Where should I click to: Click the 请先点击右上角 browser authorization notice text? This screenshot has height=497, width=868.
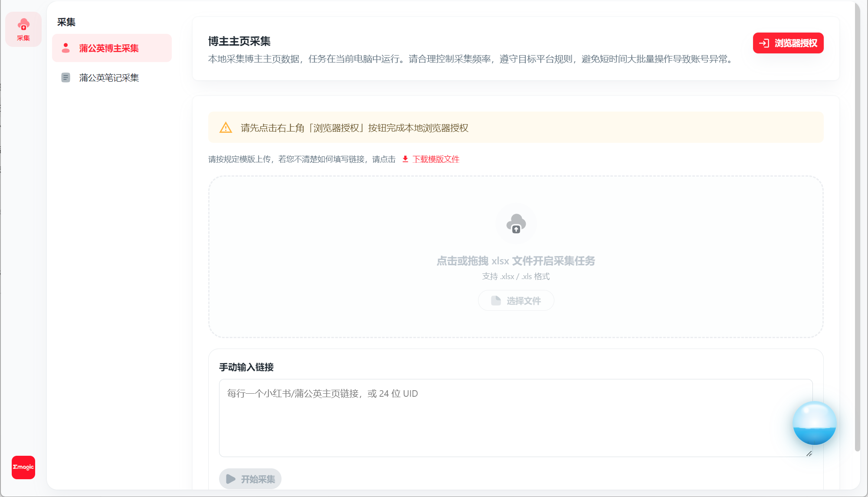[354, 128]
